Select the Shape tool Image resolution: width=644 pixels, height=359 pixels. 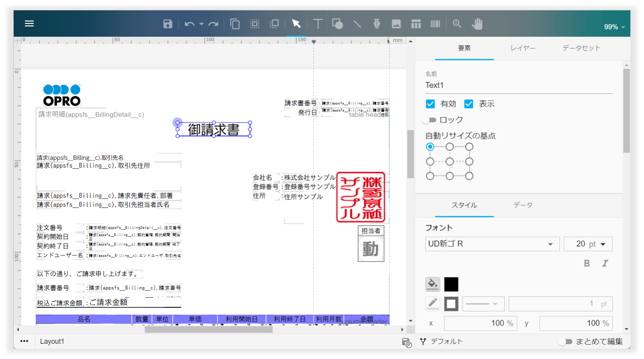337,24
